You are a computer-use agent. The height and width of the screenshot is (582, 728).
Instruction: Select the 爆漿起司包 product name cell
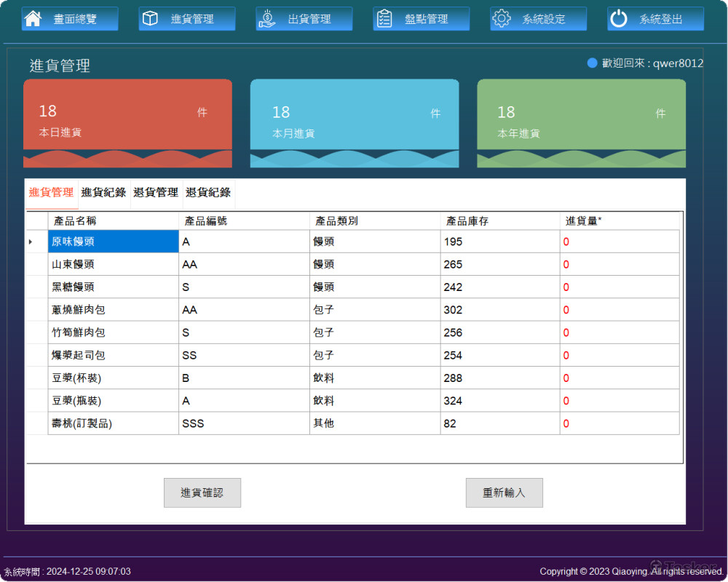pyautogui.click(x=113, y=356)
